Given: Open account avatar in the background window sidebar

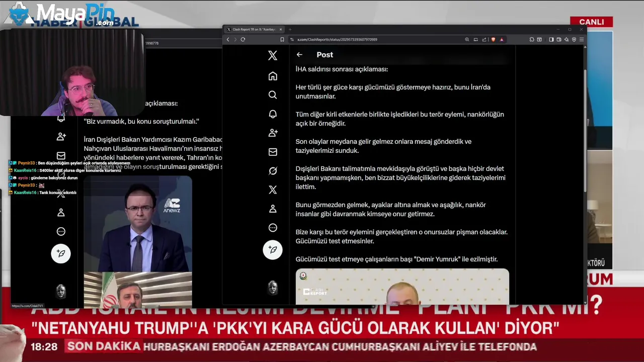Looking at the screenshot, I should tap(61, 291).
